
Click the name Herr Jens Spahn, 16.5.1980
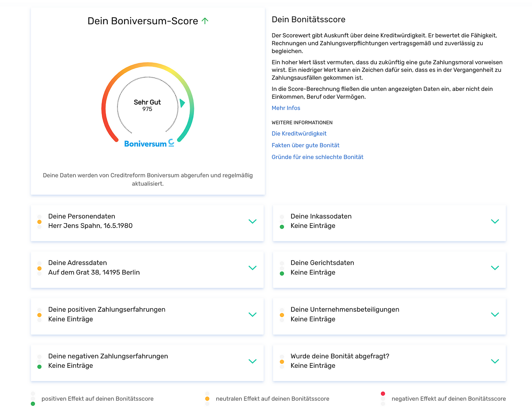coord(90,226)
